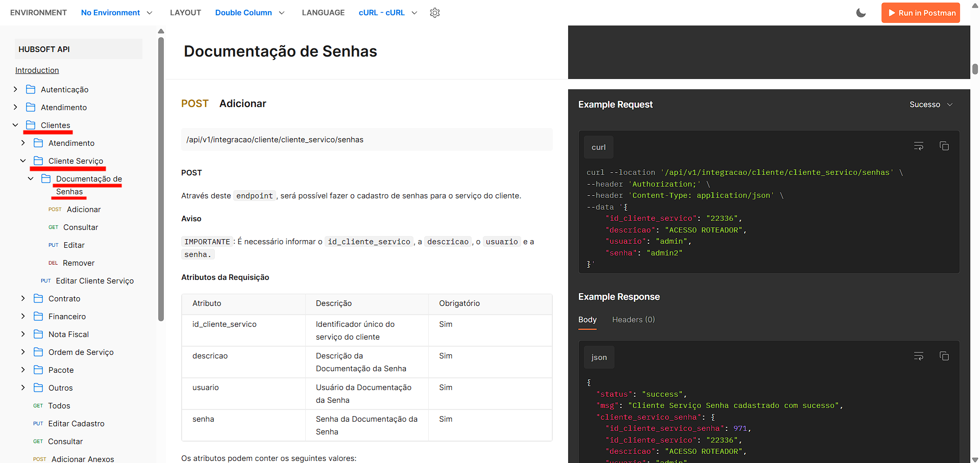
Task: Click the Contrato folder icon
Action: click(38, 298)
